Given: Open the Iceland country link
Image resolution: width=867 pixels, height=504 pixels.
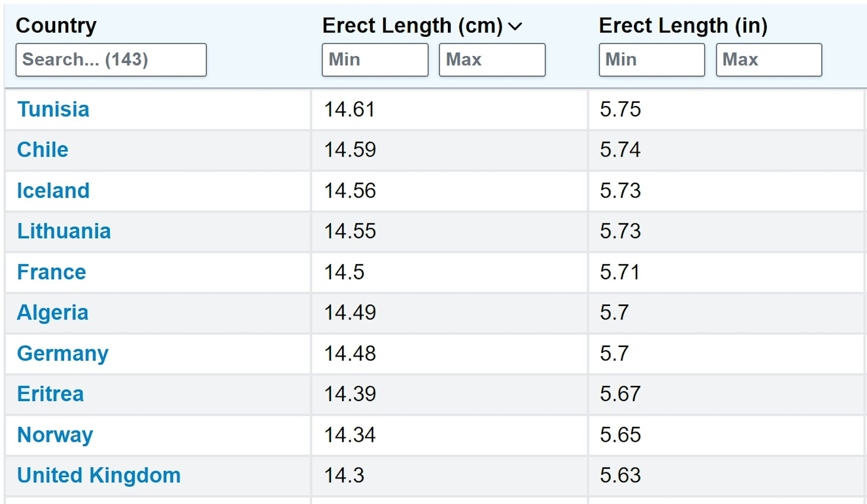Looking at the screenshot, I should tap(53, 190).
